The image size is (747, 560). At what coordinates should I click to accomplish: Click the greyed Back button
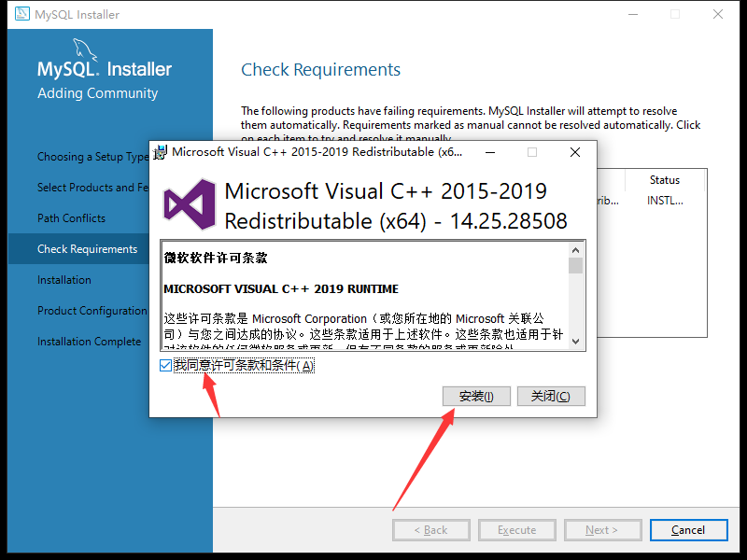[431, 530]
